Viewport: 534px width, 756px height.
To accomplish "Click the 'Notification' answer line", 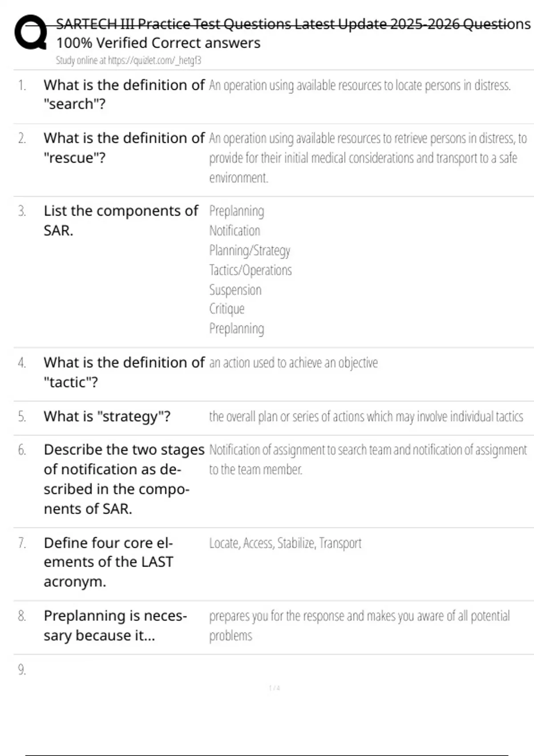I will (235, 231).
